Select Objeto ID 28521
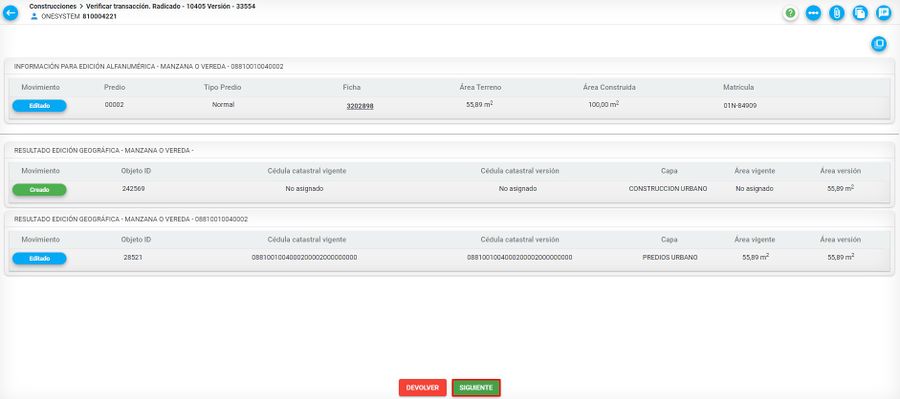Screen dimensions: 900x399 click(x=133, y=257)
